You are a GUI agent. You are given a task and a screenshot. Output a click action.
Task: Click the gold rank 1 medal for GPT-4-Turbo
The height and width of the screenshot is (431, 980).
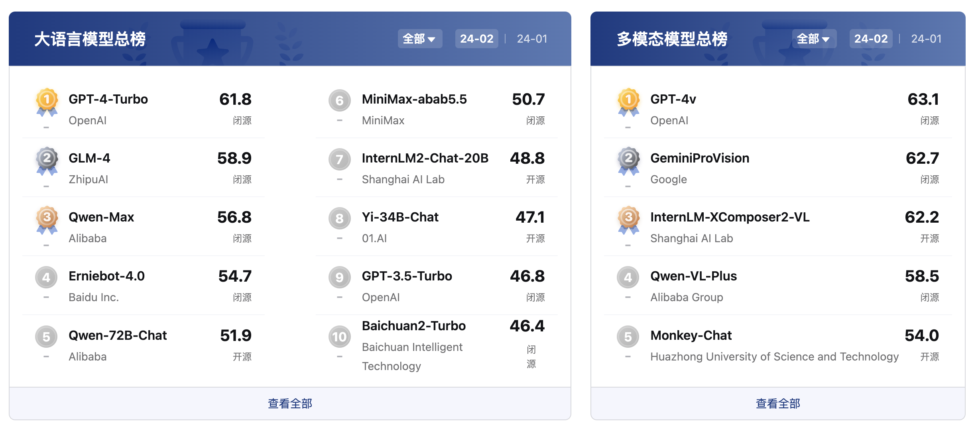click(x=47, y=102)
